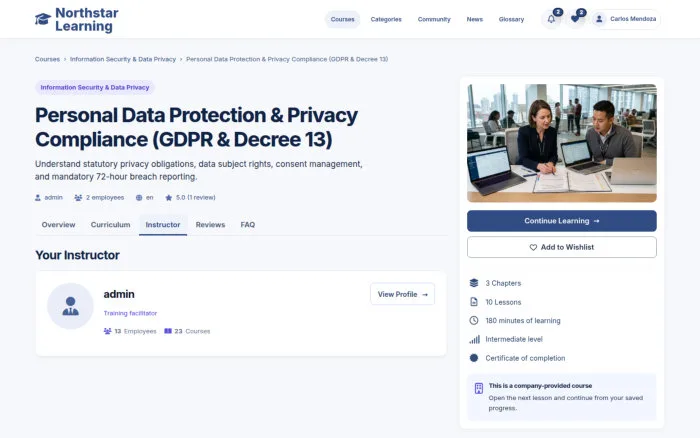Viewport: 700px width, 438px height.
Task: Click the lessons document icon
Action: pyautogui.click(x=474, y=302)
